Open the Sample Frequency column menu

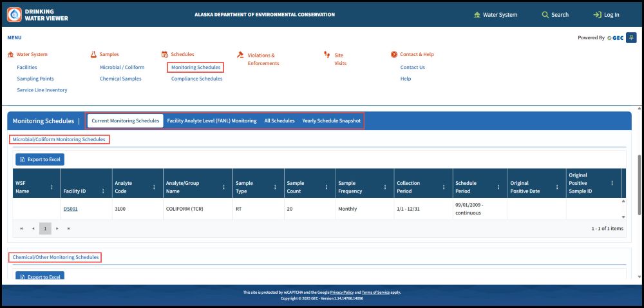(x=388, y=187)
